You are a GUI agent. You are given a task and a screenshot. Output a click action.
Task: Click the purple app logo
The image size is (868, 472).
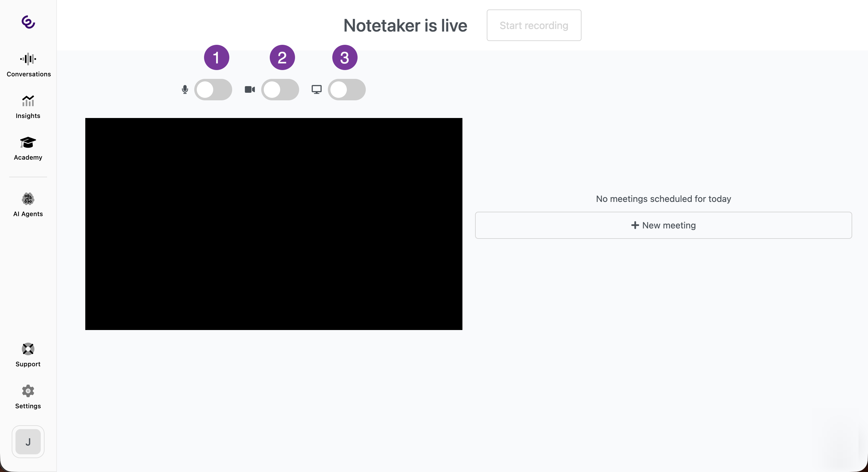(28, 22)
